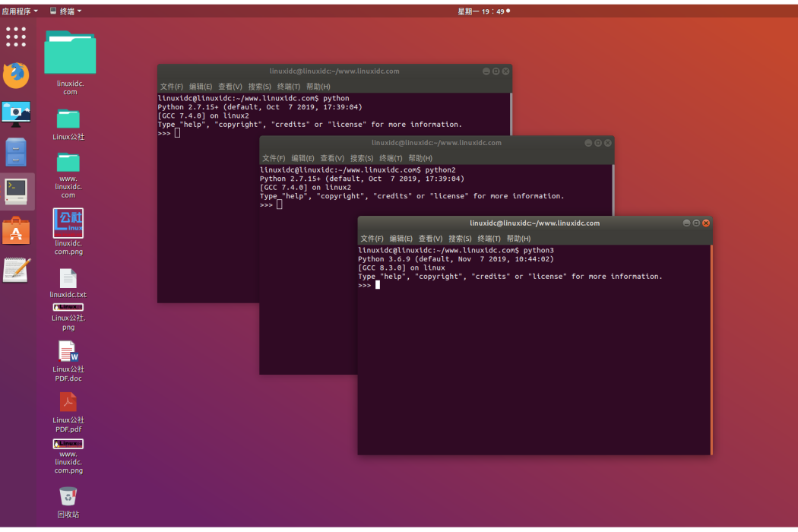The height and width of the screenshot is (532, 798).
Task: Open 查看(V) menu in python3 terminal
Action: click(x=431, y=239)
